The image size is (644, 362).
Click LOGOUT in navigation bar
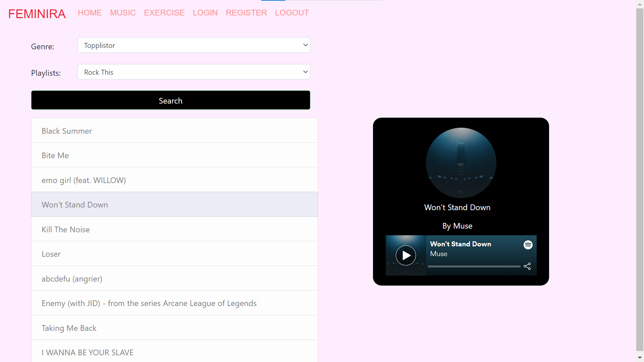(x=292, y=13)
